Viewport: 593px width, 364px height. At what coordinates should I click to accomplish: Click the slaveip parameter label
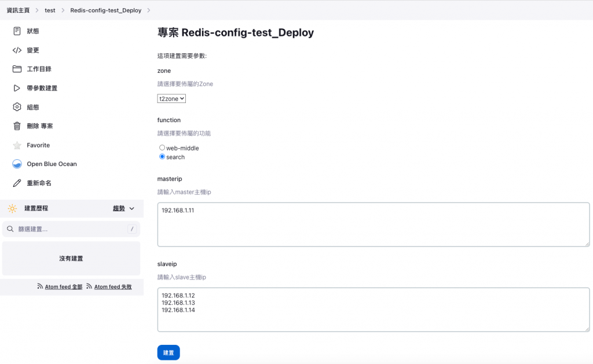167,264
